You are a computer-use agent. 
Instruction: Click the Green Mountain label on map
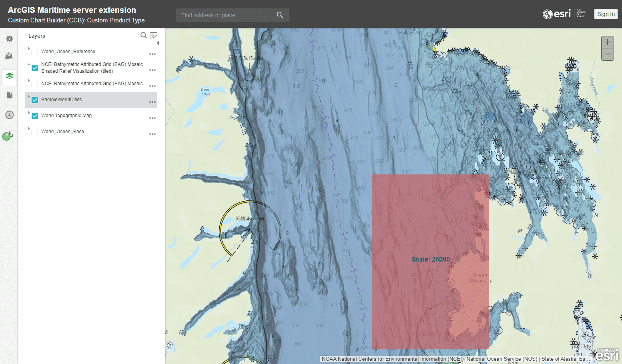coord(481,278)
